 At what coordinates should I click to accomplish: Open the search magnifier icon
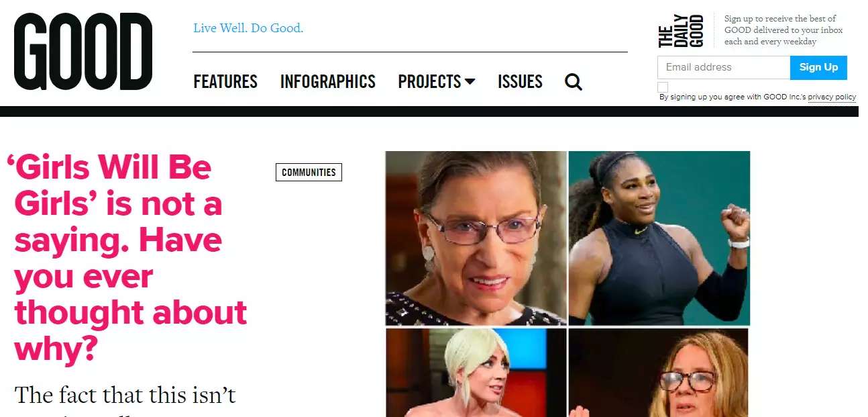click(574, 82)
